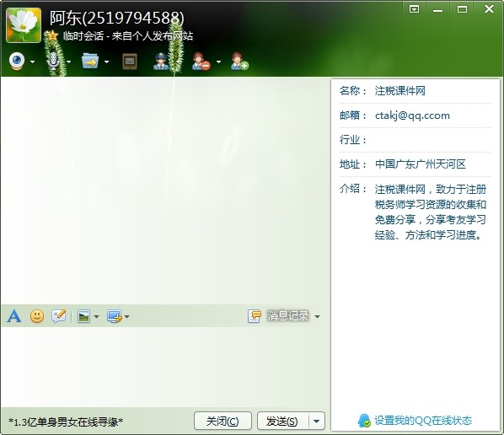Screen dimensions: 504x435
Task: Click the flower avatar of 阿东
Action: tap(24, 25)
